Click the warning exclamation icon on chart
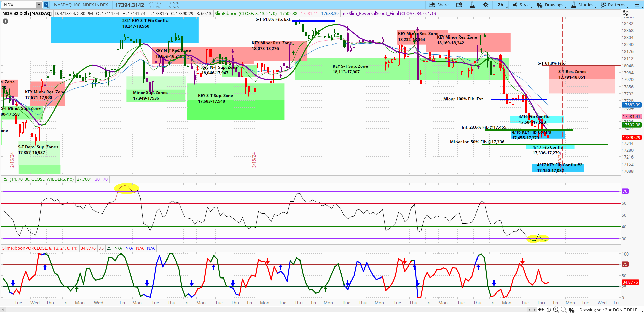The image size is (644, 314). [x=5, y=21]
